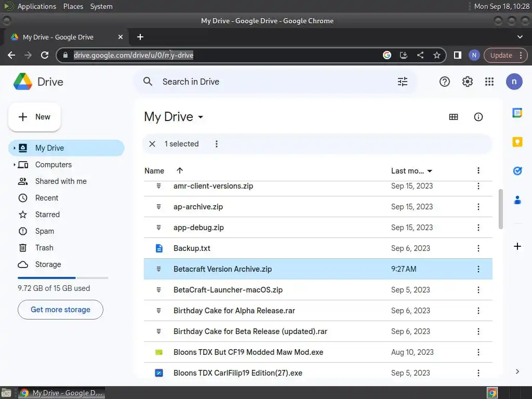Hide the side panel chevron

(x=517, y=371)
